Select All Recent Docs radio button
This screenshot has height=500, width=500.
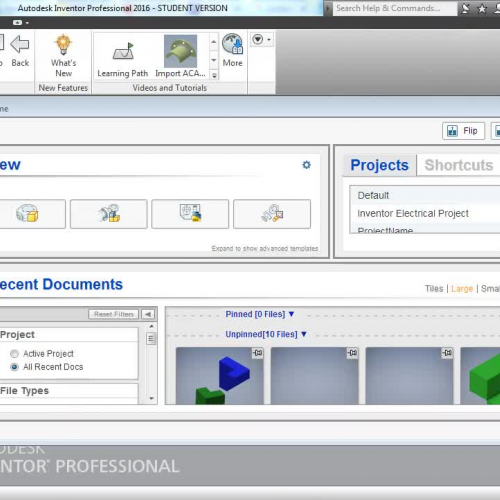pyautogui.click(x=14, y=367)
